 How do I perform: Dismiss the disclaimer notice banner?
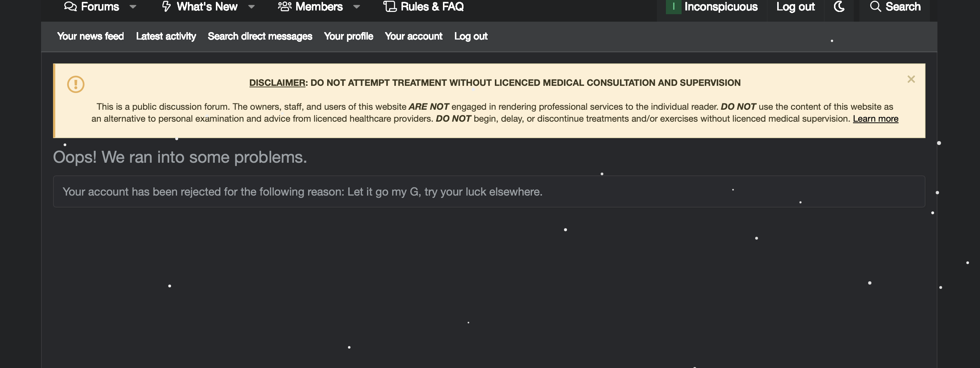pos(911,79)
